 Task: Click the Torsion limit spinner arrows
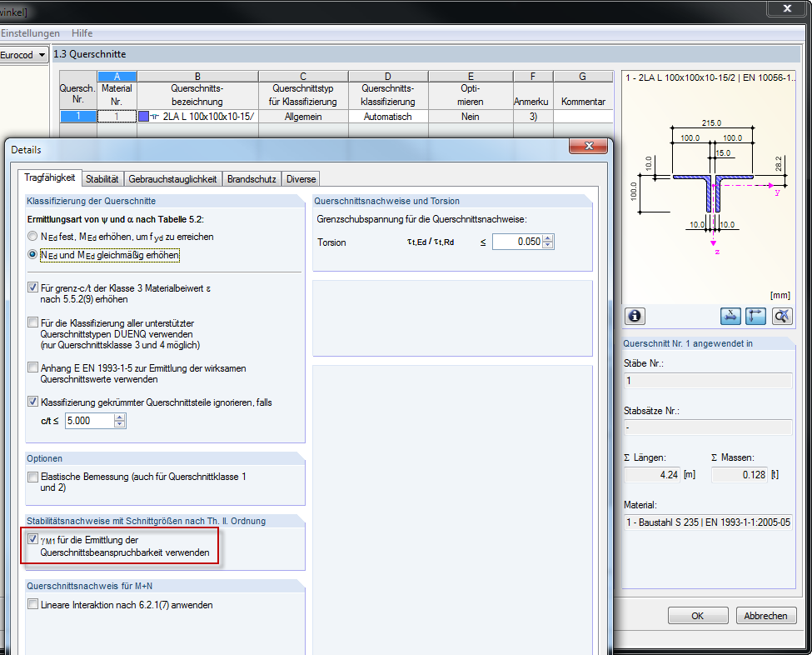point(548,242)
